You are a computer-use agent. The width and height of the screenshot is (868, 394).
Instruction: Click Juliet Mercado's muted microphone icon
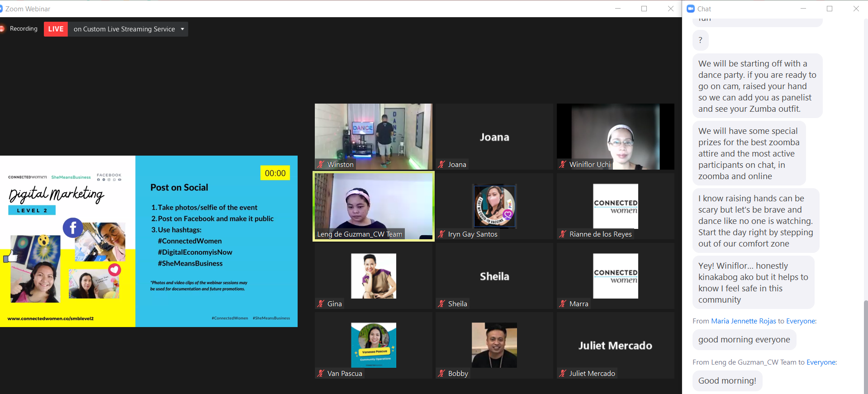[x=563, y=374]
